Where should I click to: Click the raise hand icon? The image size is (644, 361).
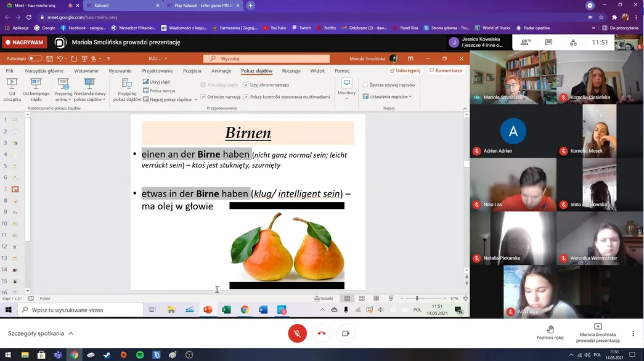pos(550,329)
